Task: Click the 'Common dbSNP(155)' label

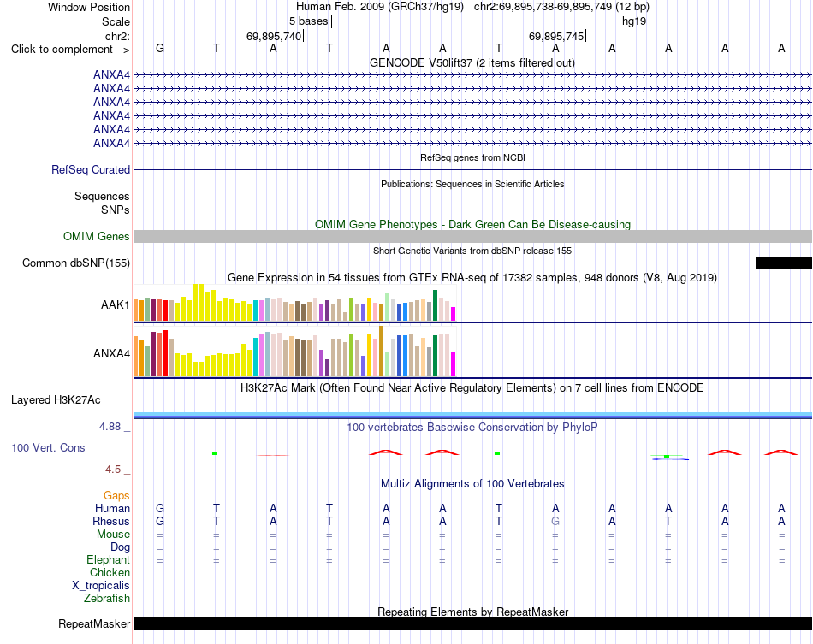Action: coord(76,263)
